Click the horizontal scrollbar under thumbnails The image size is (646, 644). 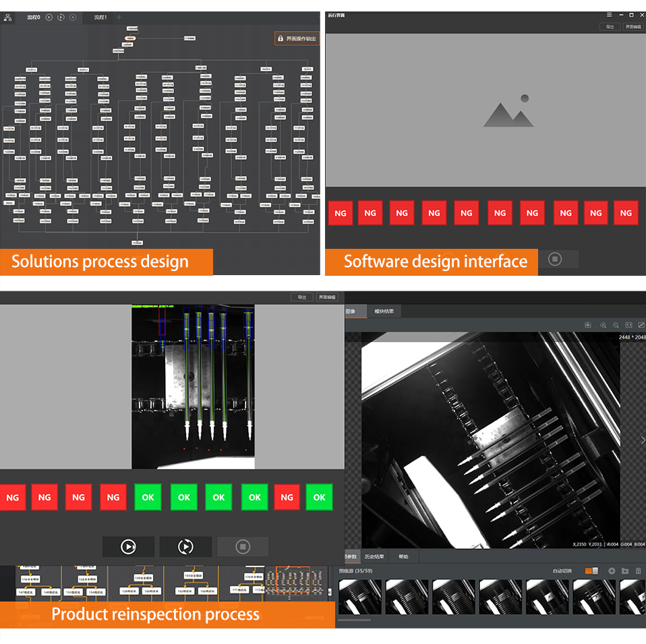pyautogui.click(x=354, y=620)
